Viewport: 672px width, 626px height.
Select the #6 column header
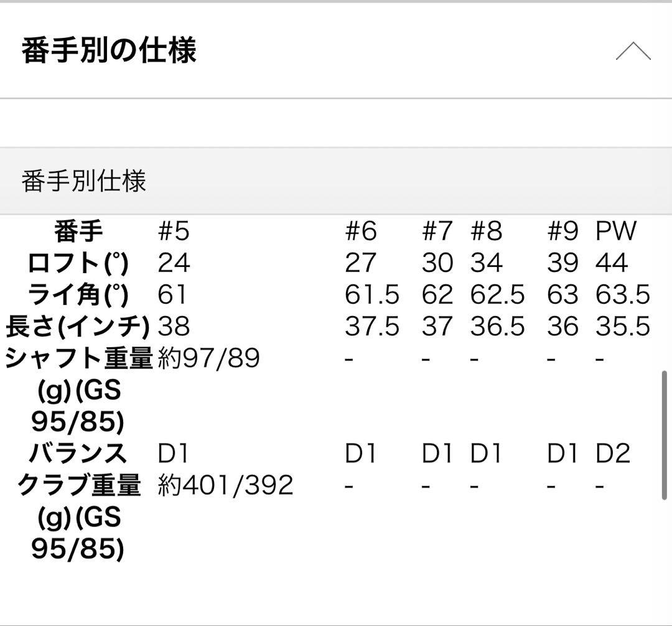tap(361, 231)
